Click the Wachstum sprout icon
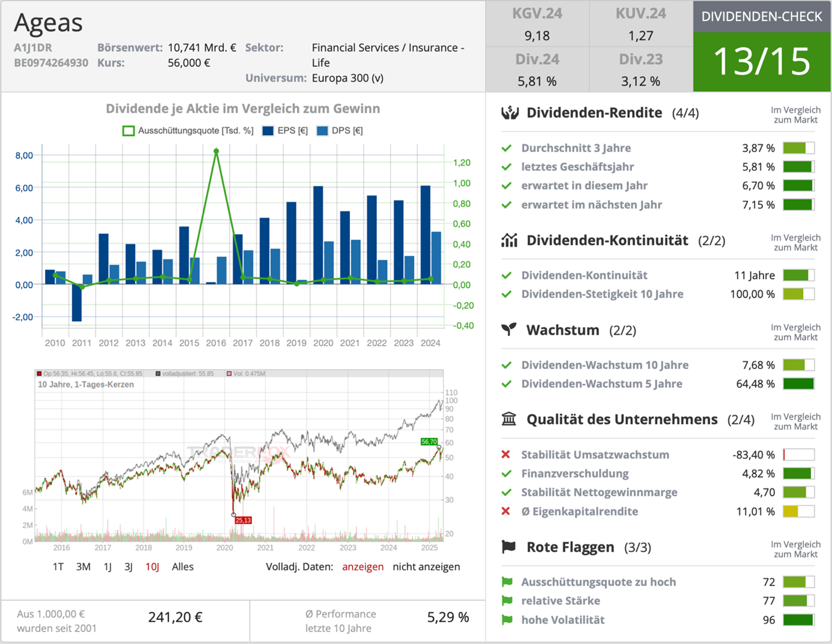Viewport: 832px width, 644px height. [509, 330]
